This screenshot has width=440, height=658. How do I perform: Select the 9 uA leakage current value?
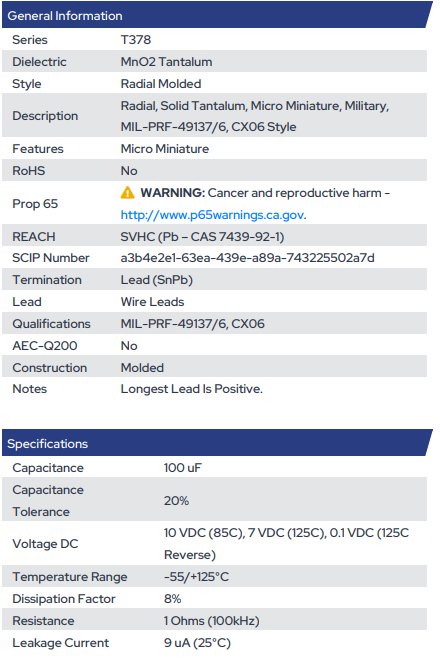(197, 642)
